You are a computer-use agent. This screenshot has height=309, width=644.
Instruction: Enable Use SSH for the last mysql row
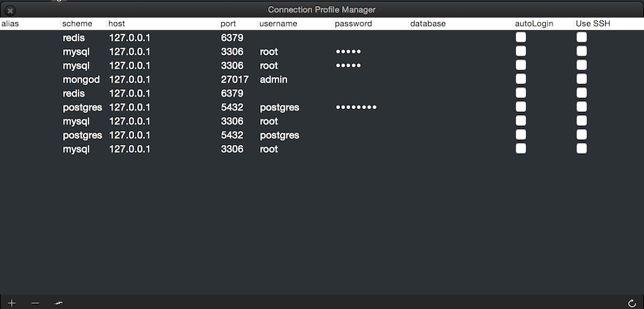(582, 149)
